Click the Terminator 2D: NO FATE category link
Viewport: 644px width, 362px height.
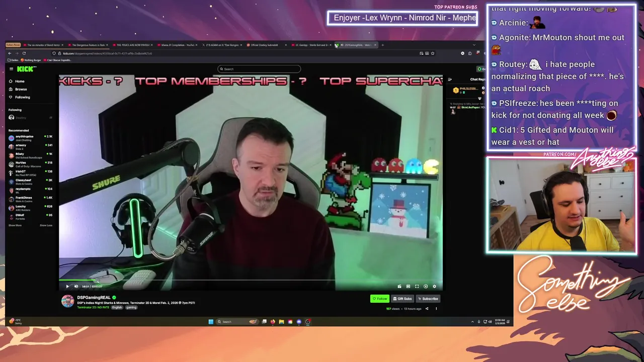tap(93, 307)
